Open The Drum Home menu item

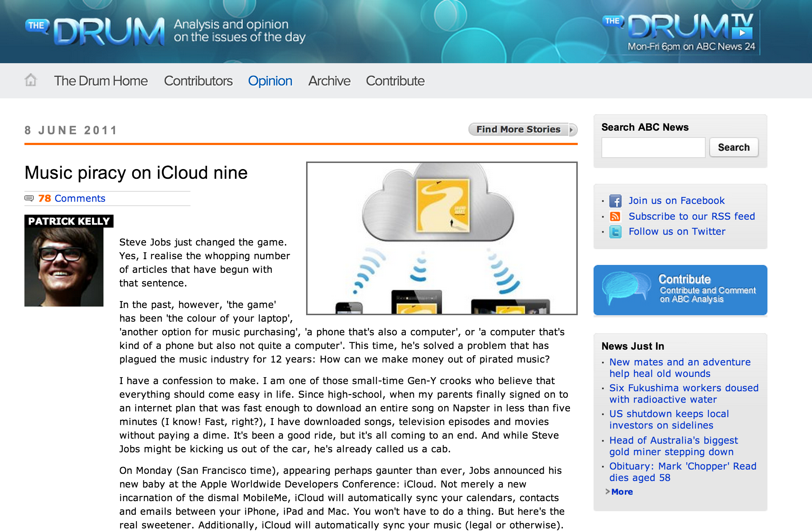(101, 81)
